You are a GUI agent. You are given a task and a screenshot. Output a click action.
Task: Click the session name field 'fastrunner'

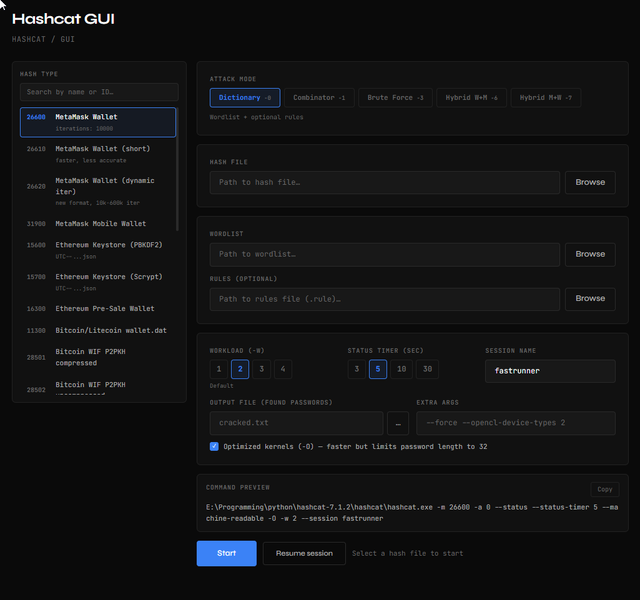[x=550, y=371]
